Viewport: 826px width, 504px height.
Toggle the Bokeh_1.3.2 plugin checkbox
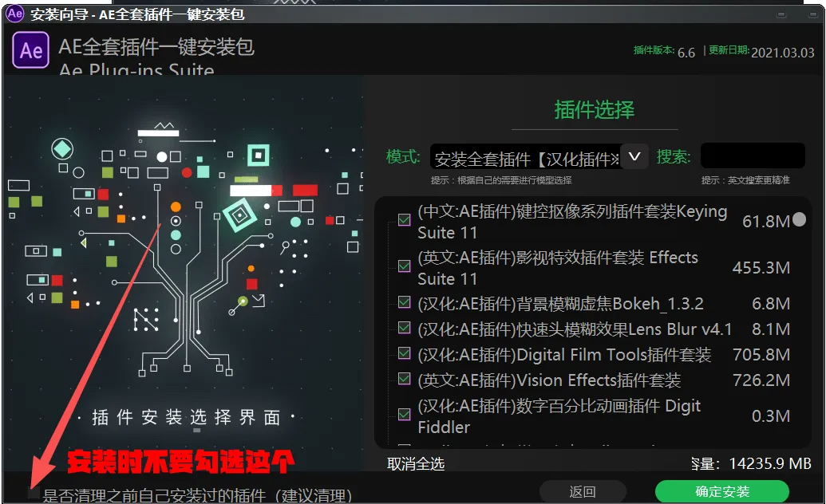coord(404,301)
